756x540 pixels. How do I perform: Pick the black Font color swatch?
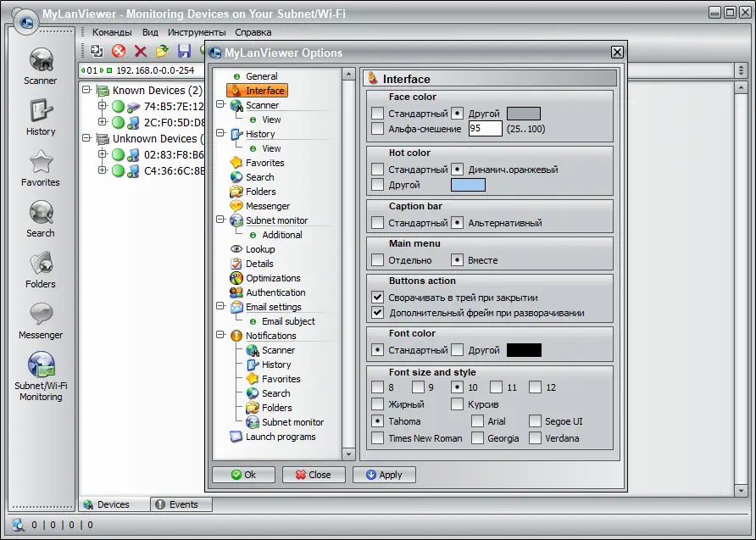click(x=524, y=350)
